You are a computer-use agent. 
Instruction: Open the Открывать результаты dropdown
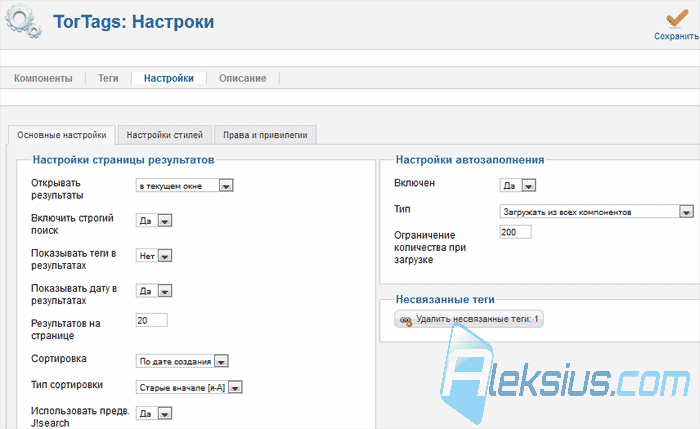click(x=184, y=186)
